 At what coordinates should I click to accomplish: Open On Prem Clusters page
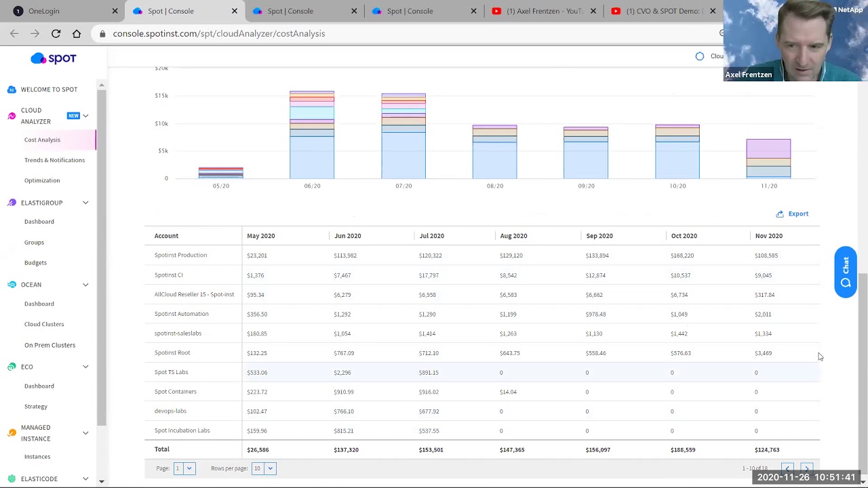50,345
